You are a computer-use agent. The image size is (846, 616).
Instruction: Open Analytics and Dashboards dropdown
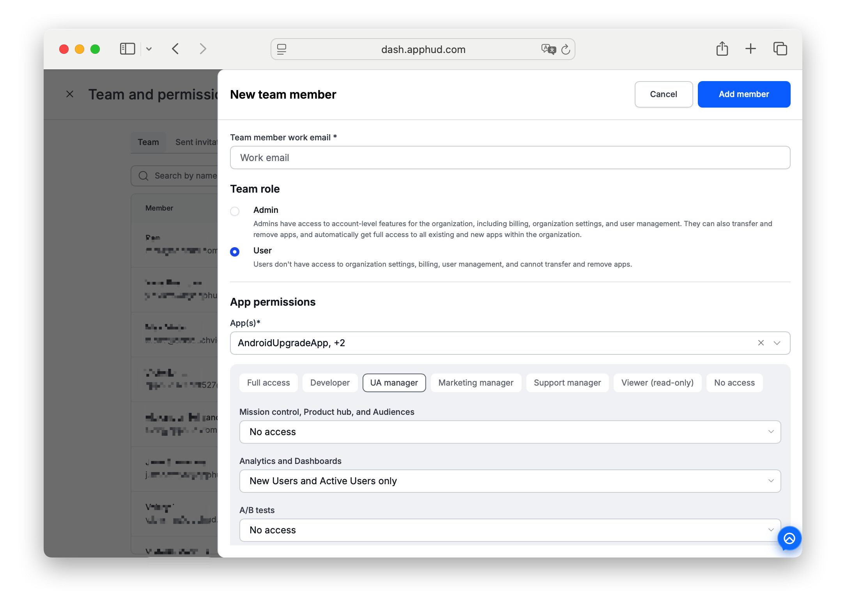(x=510, y=481)
